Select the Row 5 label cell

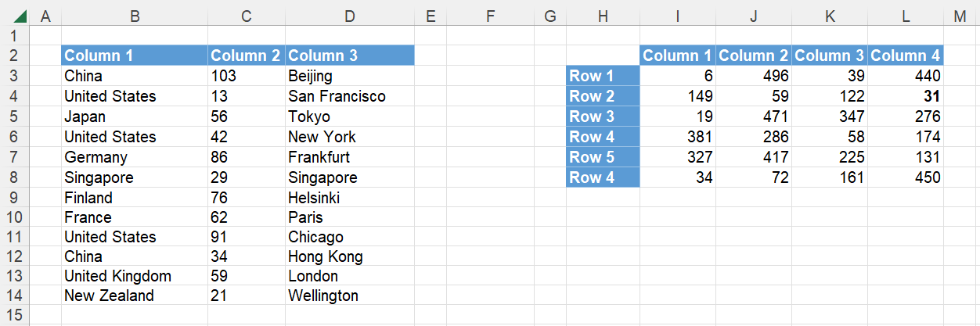pyautogui.click(x=603, y=157)
